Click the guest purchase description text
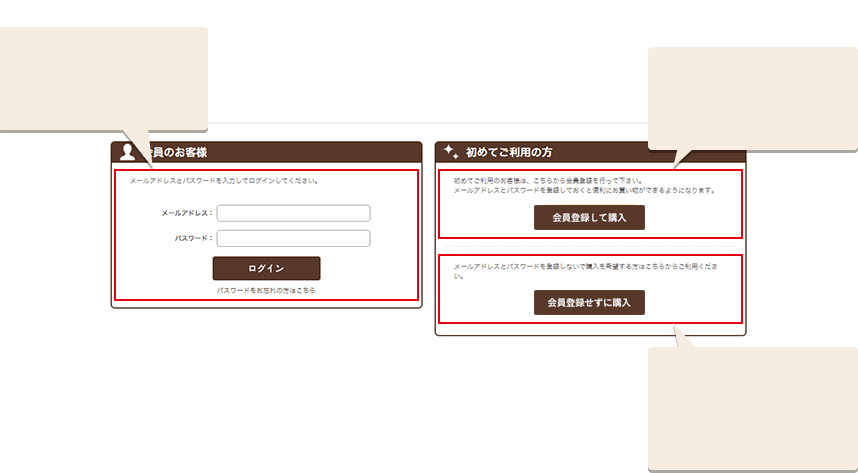The width and height of the screenshot is (858, 473). [585, 267]
